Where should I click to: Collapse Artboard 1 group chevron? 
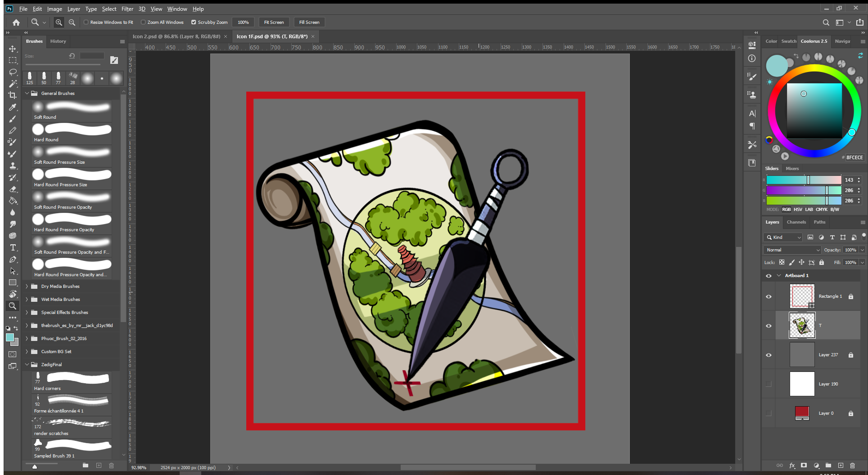(x=779, y=275)
